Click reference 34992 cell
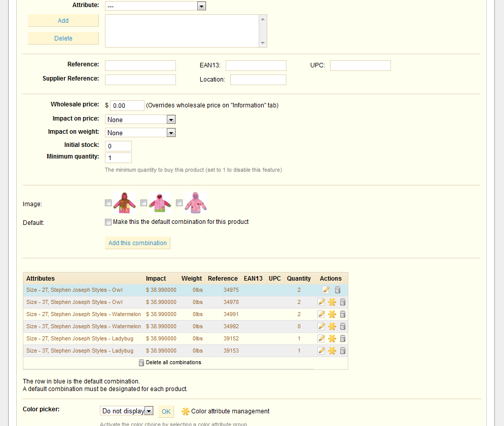 tap(231, 327)
